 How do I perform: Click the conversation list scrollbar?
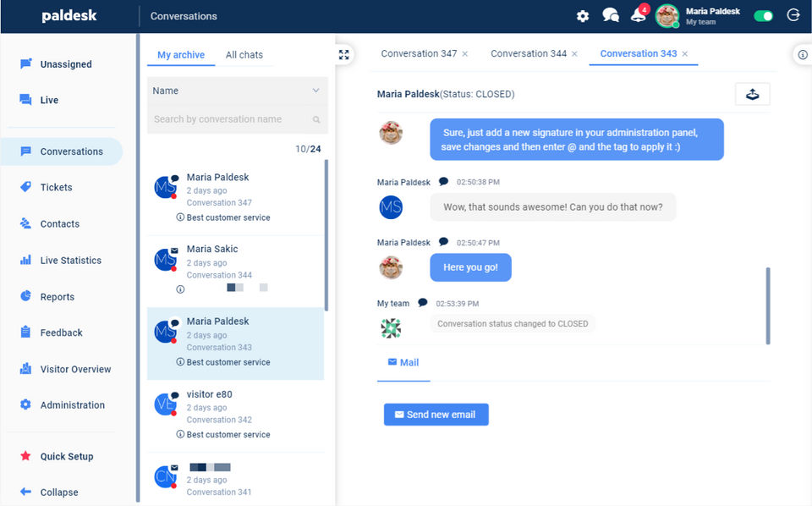tap(326, 235)
